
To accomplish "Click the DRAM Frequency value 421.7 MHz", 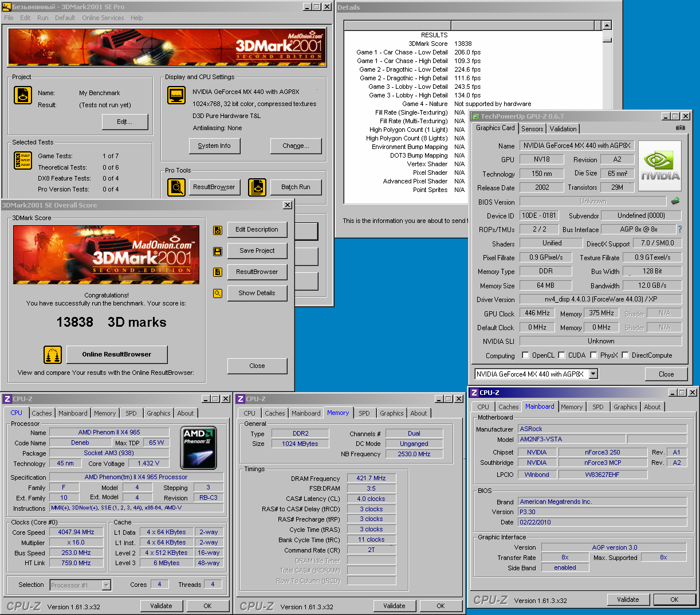I will point(371,479).
